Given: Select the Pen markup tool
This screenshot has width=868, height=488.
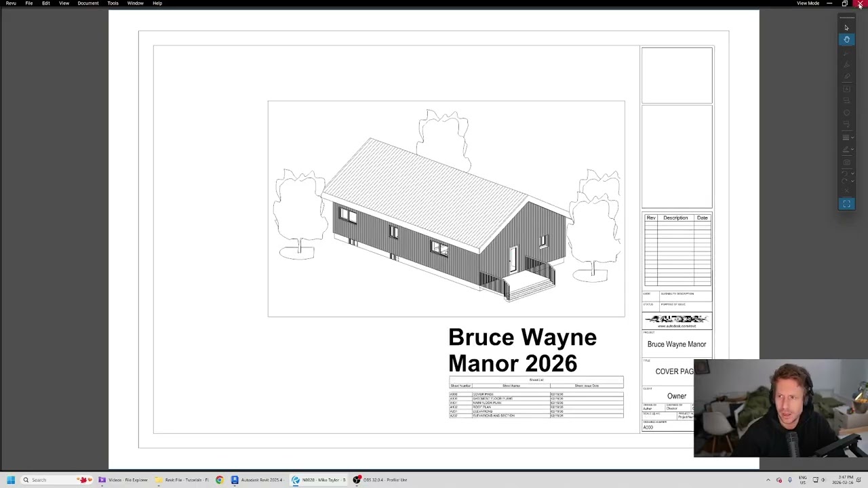Looking at the screenshot, I should (x=846, y=52).
